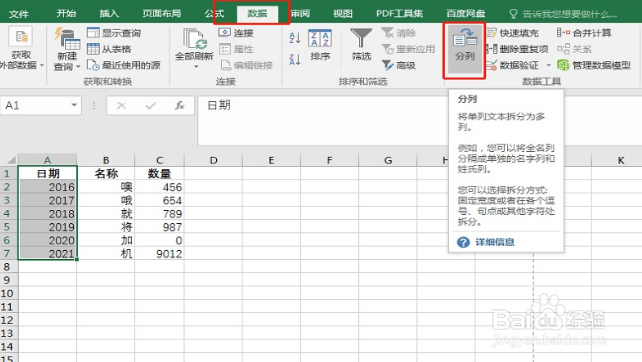Click cell with value 9012
The image size is (642, 362).
click(159, 254)
